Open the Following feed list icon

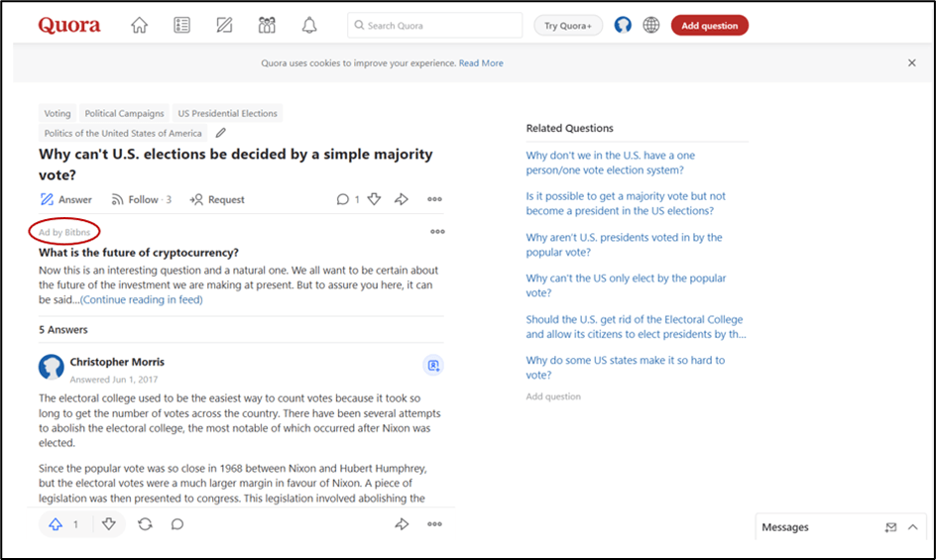point(181,25)
